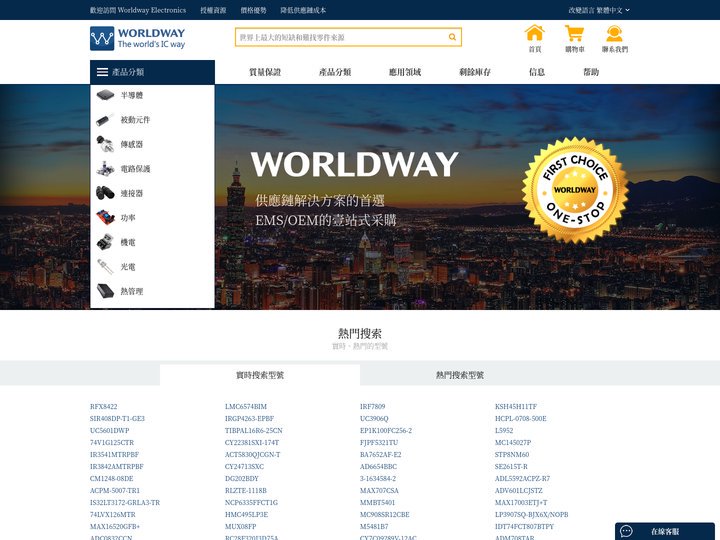Open part number MC145027P
Viewport: 720px width, 540px height.
(513, 442)
